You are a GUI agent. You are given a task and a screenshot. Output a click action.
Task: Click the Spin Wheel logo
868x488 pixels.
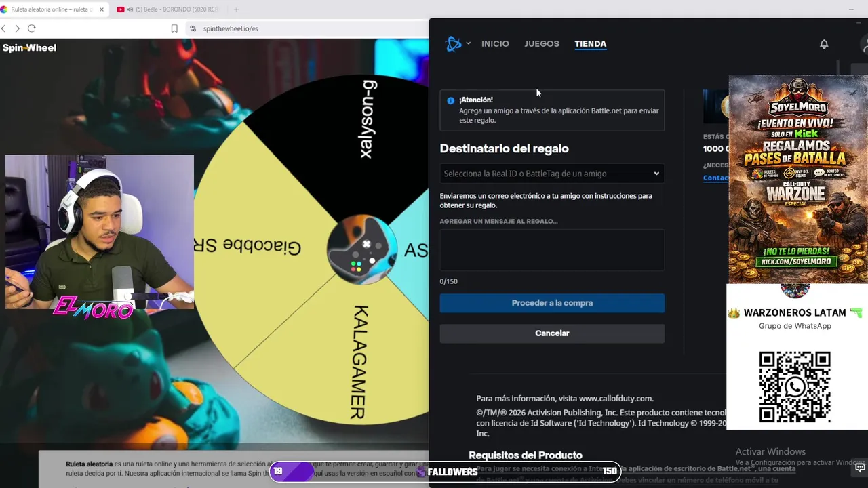pos(29,47)
